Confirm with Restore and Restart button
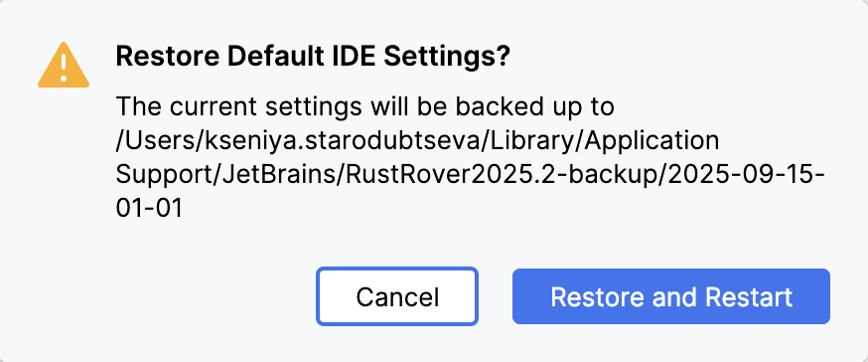The width and height of the screenshot is (868, 362). (671, 296)
